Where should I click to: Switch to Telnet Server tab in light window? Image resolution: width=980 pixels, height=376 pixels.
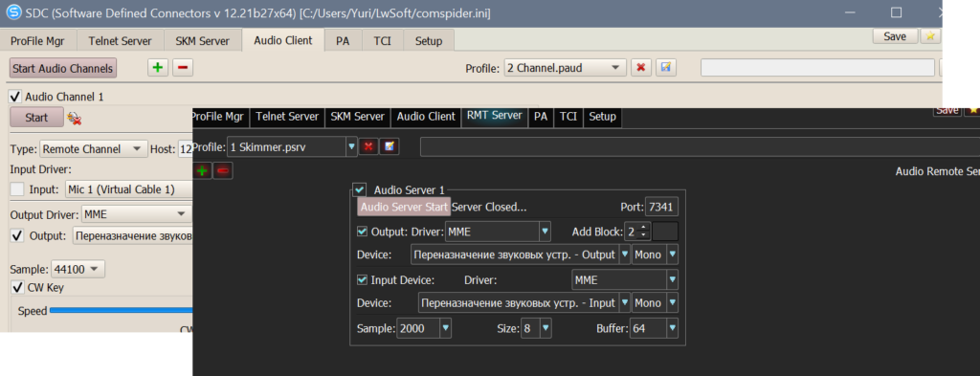pyautogui.click(x=120, y=41)
